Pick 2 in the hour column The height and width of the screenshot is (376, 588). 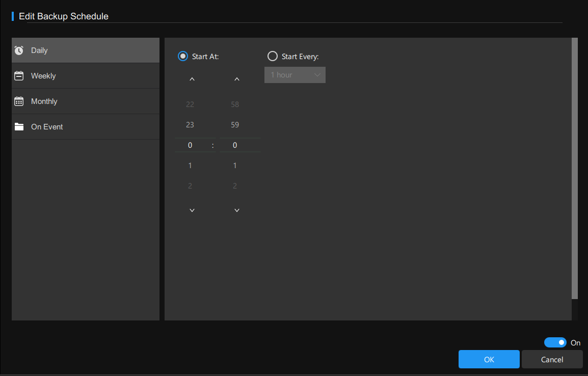pyautogui.click(x=190, y=185)
